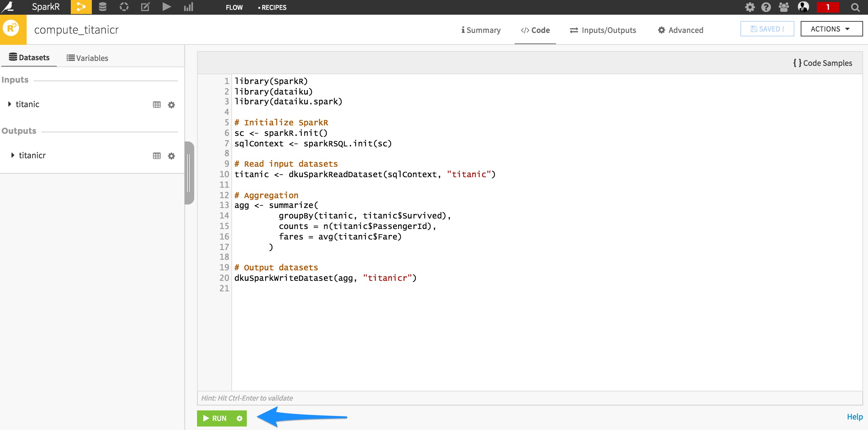Click the dkuSparkWriteDataset code line

325,278
